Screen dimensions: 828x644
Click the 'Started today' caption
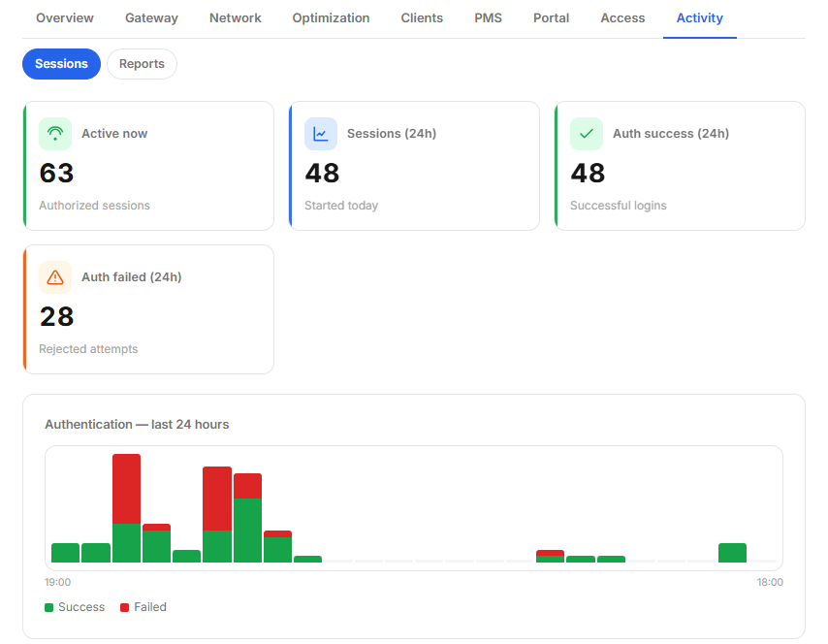point(341,206)
